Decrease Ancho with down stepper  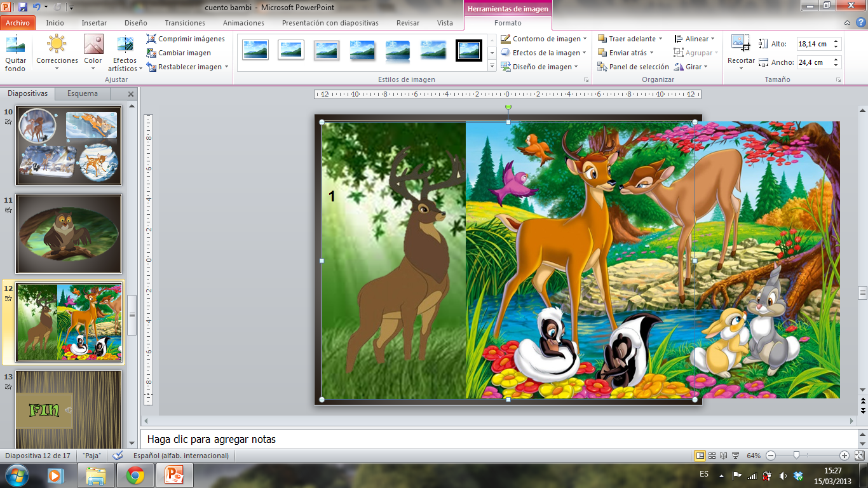[x=836, y=65]
